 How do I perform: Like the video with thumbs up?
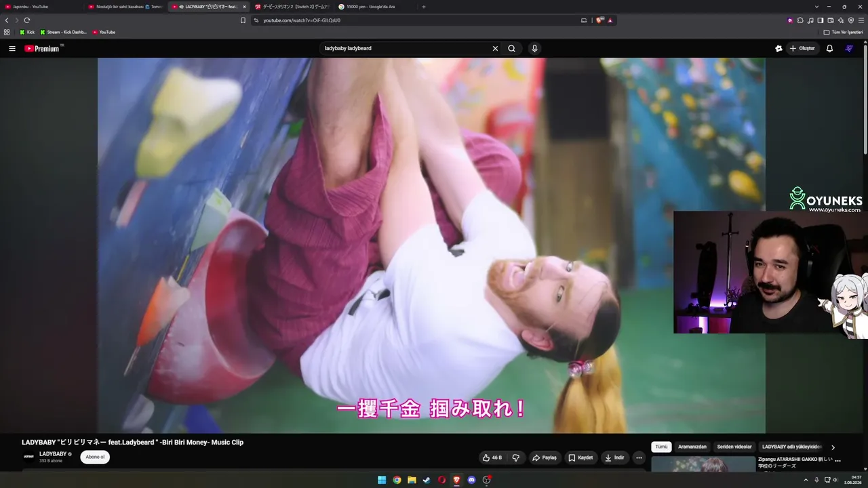492,457
